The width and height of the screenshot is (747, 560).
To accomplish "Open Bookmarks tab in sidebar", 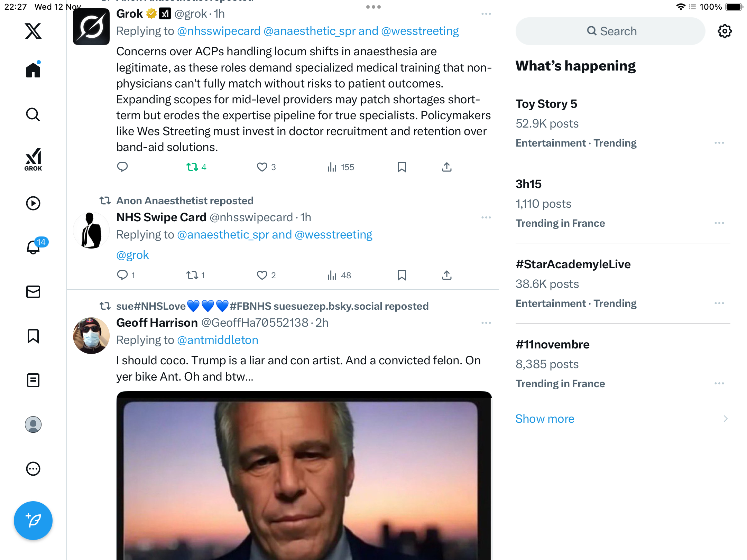I will [33, 336].
